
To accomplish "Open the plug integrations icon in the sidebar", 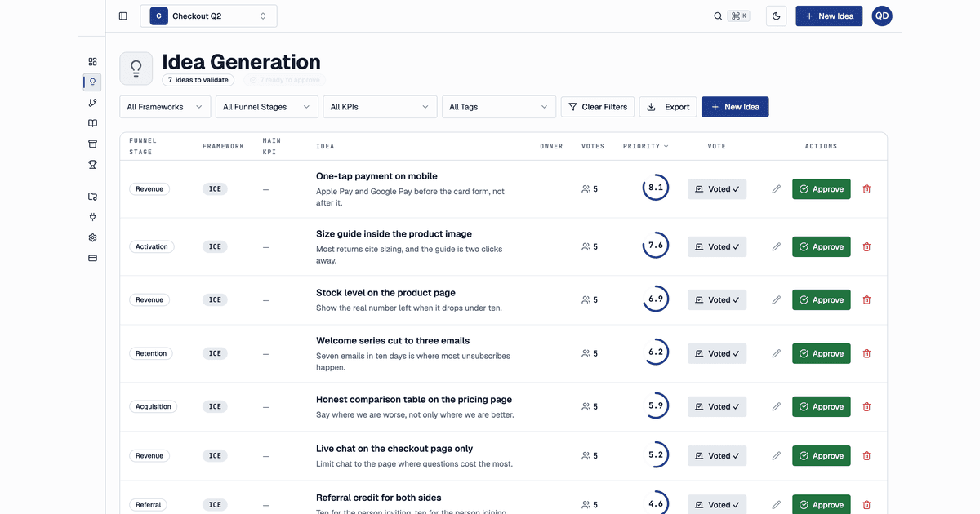I will coord(92,217).
